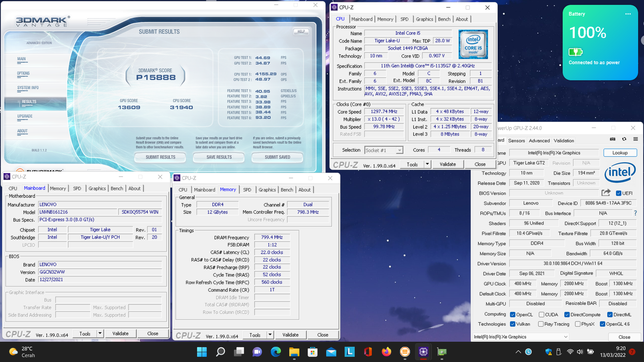Toggle the UEFI checkbox in GPU-Z
This screenshot has height=362, width=644.
coord(619,193)
